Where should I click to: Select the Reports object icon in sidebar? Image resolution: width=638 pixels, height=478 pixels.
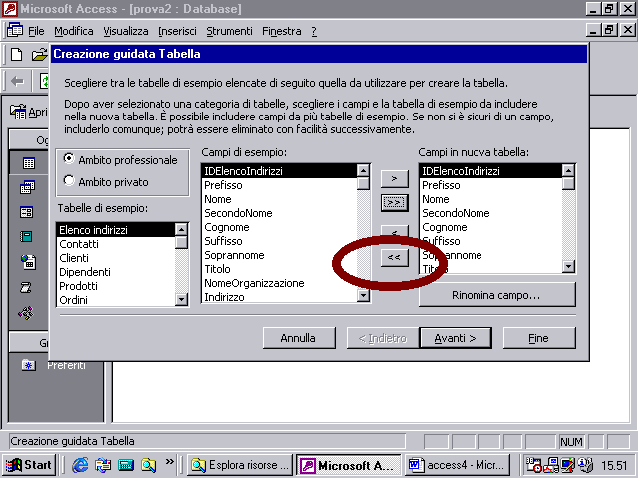(26, 236)
